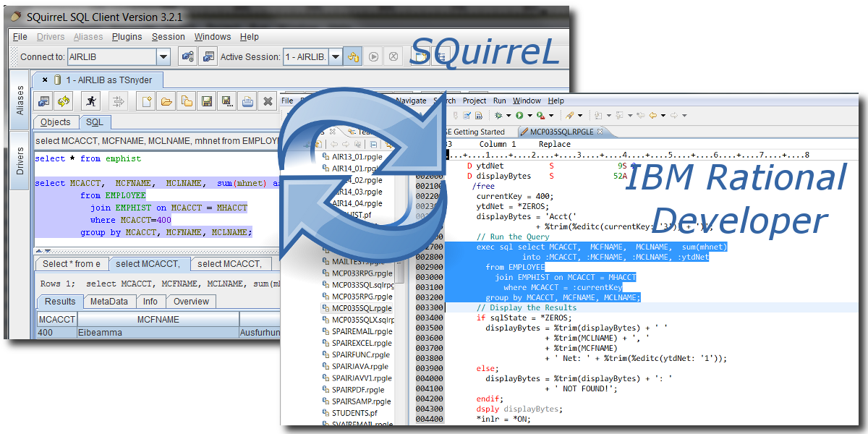This screenshot has width=868, height=434.
Task: Open a file with the folder icon in SQuirreL
Action: pos(166,101)
